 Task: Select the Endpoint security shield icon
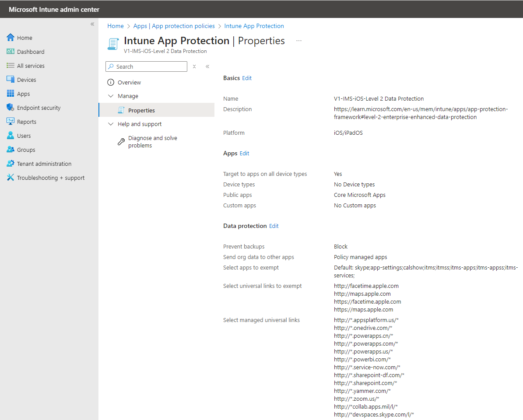11,107
